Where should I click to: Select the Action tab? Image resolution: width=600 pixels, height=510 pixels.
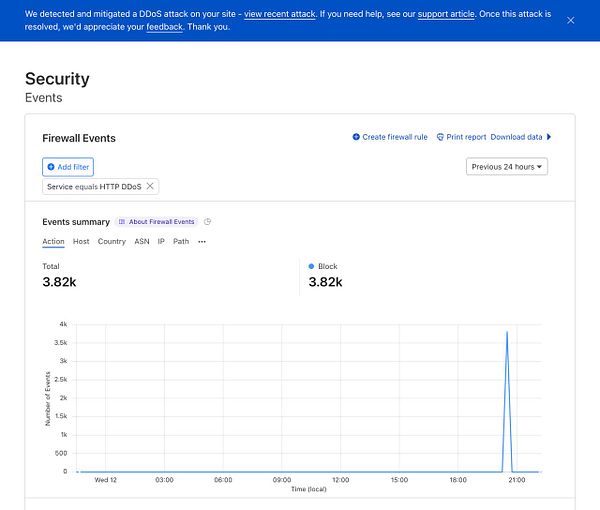coord(53,241)
